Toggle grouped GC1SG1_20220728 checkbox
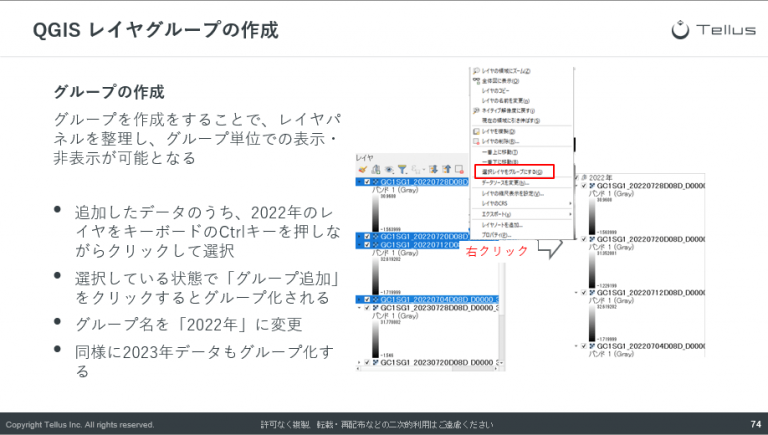This screenshot has height=435, width=768. 584,186
